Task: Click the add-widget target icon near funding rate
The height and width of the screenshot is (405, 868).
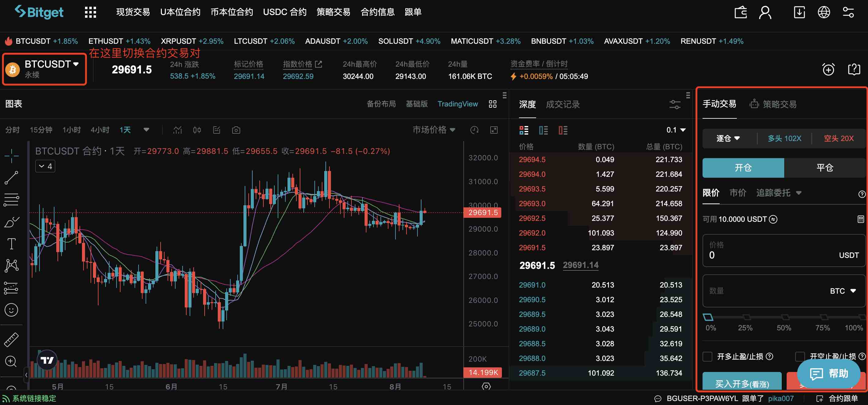Action: 828,69
